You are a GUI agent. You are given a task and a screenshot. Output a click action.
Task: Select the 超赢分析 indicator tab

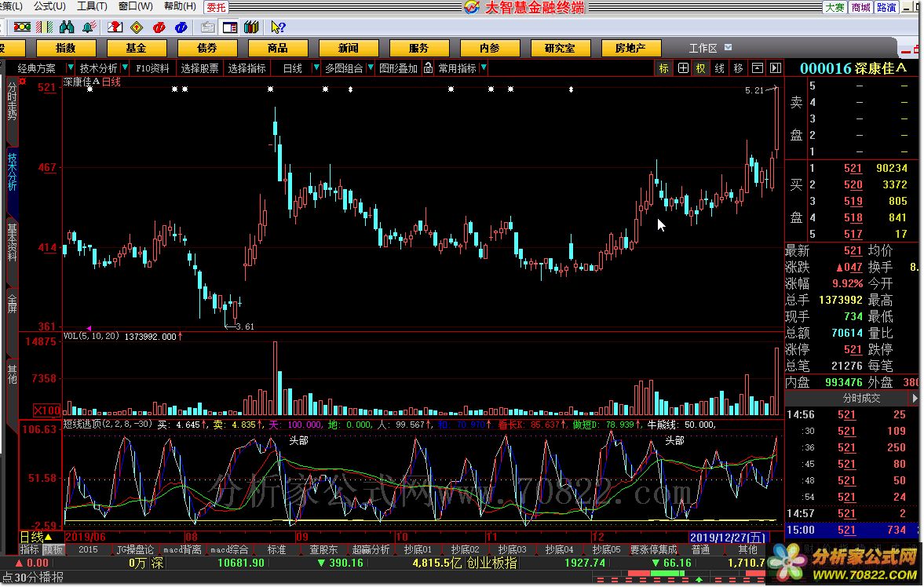coord(371,550)
